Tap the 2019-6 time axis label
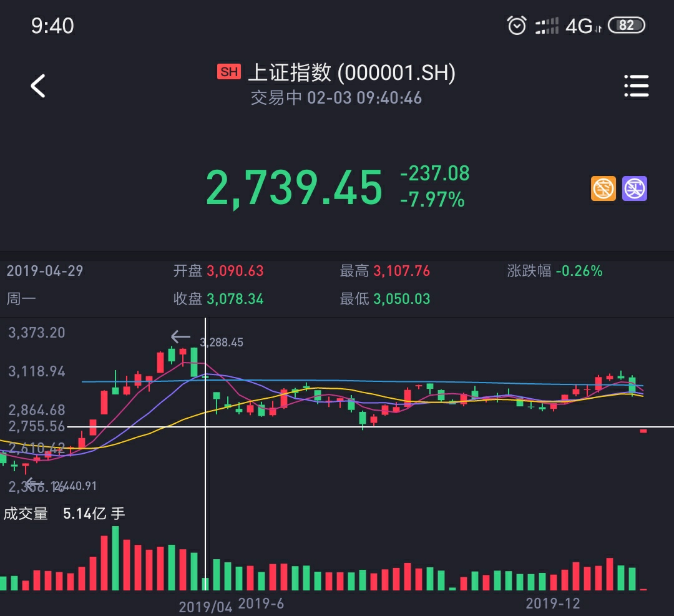 pyautogui.click(x=261, y=604)
